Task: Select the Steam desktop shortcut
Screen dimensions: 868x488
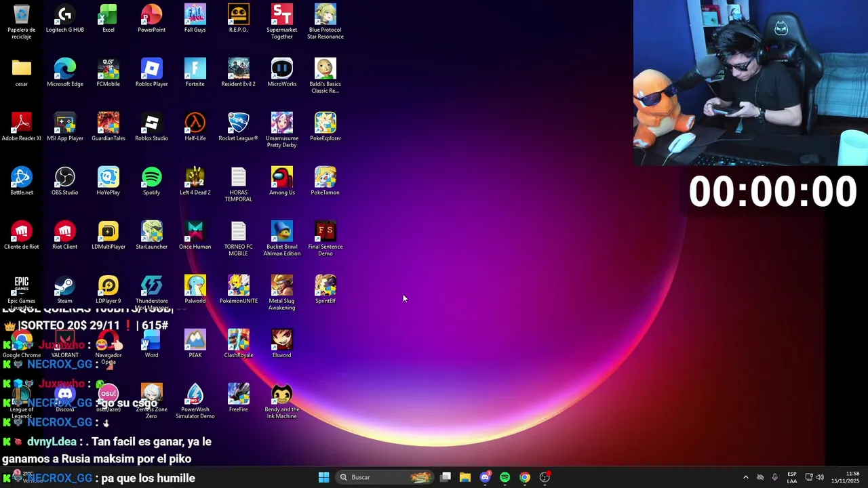Action: tap(65, 289)
